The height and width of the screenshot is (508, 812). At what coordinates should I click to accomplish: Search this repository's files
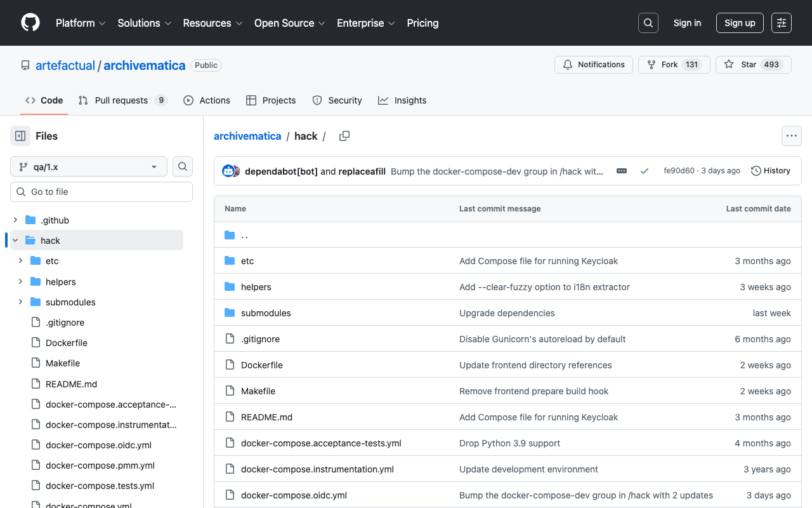coord(182,166)
